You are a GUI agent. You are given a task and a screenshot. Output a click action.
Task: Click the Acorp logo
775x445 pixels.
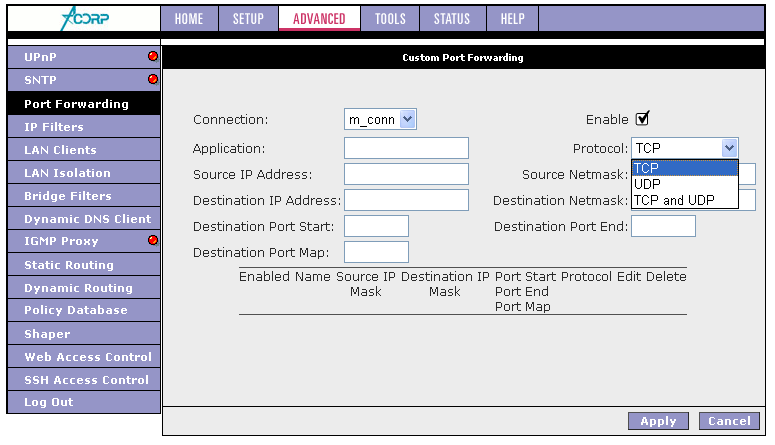pos(82,18)
